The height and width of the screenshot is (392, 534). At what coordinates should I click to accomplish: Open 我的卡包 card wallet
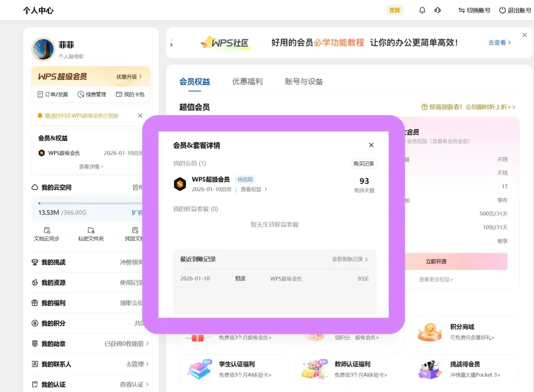coord(130,94)
